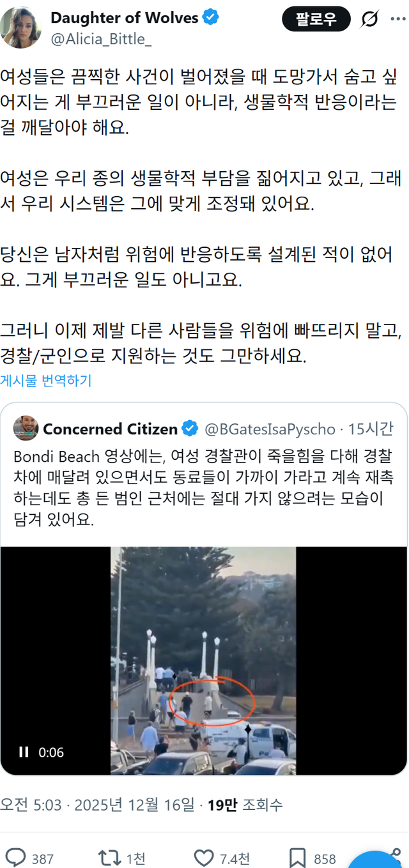Open the 오전 5:03 · 2025년 12월 16일 timestamp
The height and width of the screenshot is (868, 409).
[96, 805]
